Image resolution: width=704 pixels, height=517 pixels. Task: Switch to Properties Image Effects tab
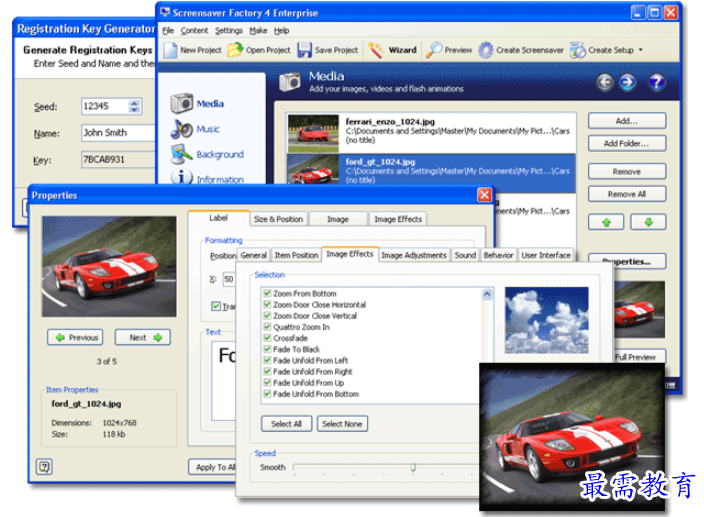click(398, 219)
